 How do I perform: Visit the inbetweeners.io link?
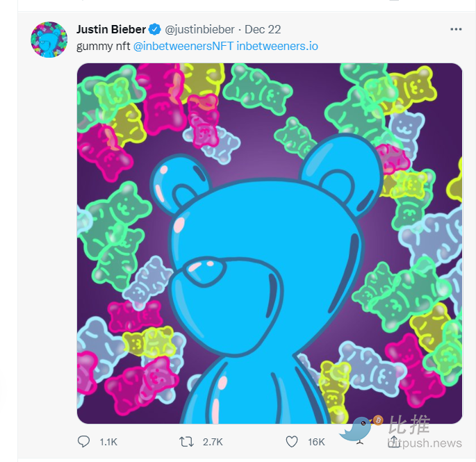pos(277,47)
